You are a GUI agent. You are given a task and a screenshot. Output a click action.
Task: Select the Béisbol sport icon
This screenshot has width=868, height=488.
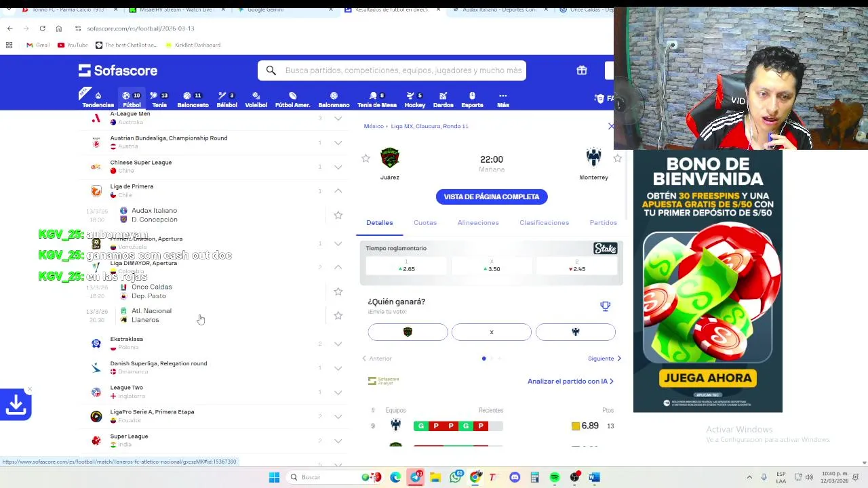[226, 100]
